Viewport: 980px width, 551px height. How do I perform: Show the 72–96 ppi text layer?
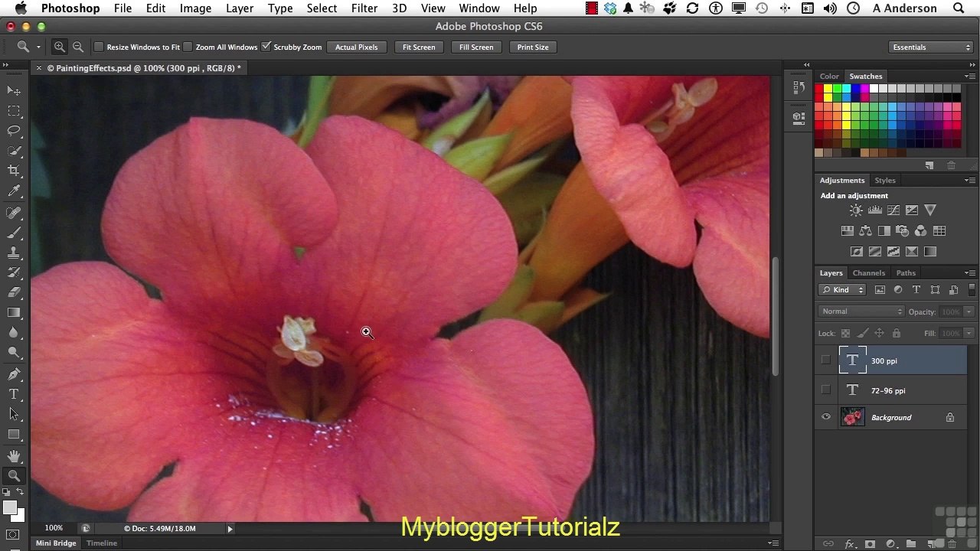tap(825, 390)
